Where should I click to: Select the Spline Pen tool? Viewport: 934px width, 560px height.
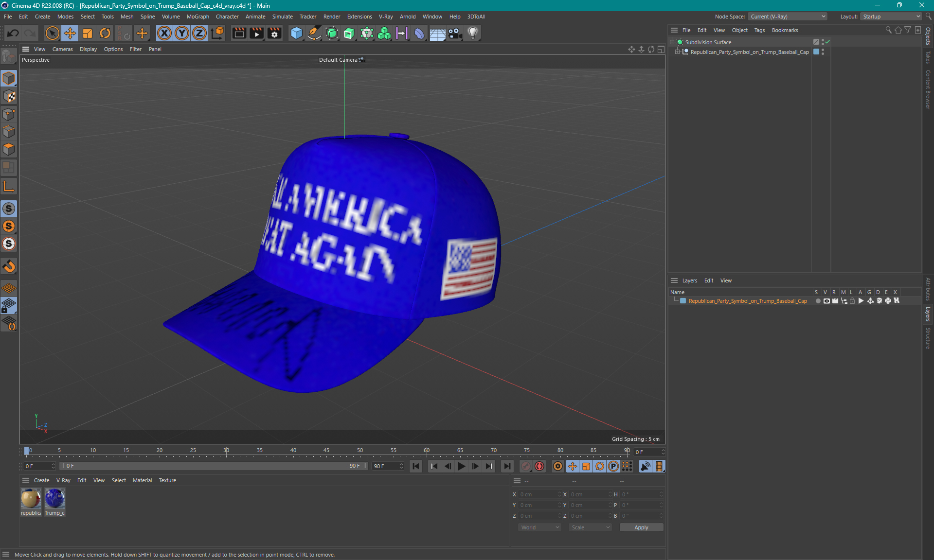pos(314,33)
